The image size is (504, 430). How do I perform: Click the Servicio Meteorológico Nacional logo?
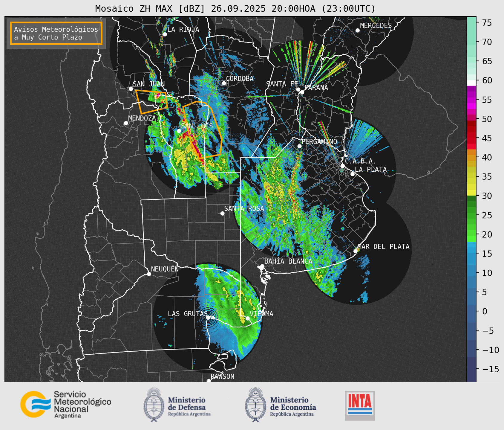pos(66,404)
